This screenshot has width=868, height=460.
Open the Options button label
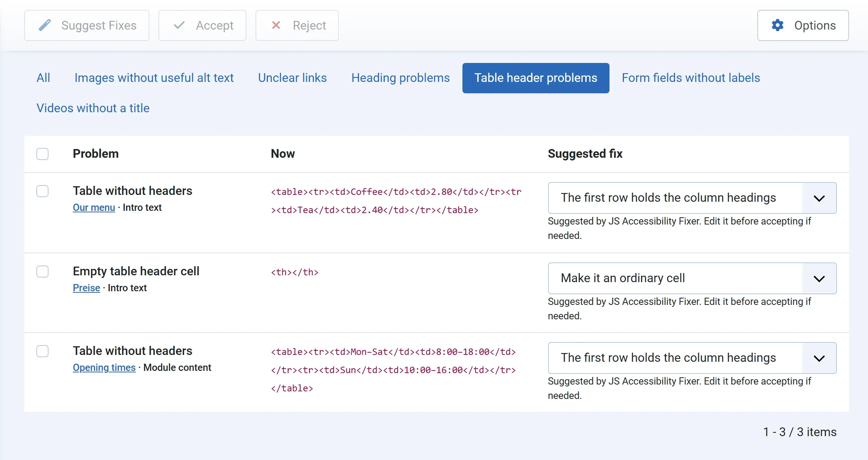coord(815,25)
